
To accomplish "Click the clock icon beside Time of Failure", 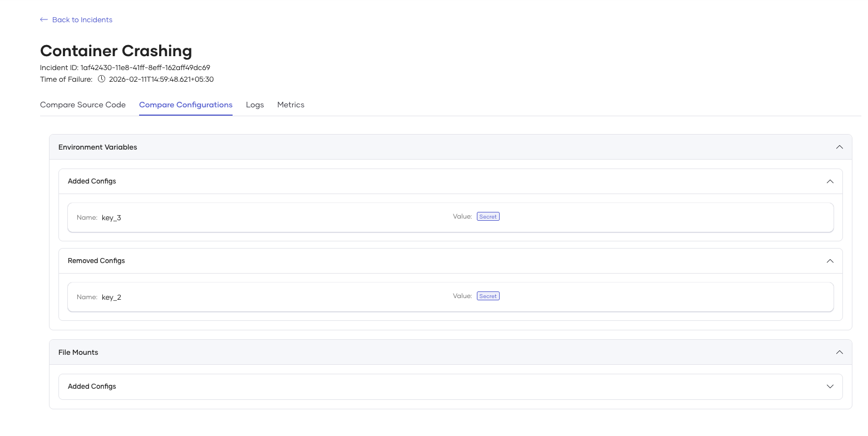I will click(101, 79).
